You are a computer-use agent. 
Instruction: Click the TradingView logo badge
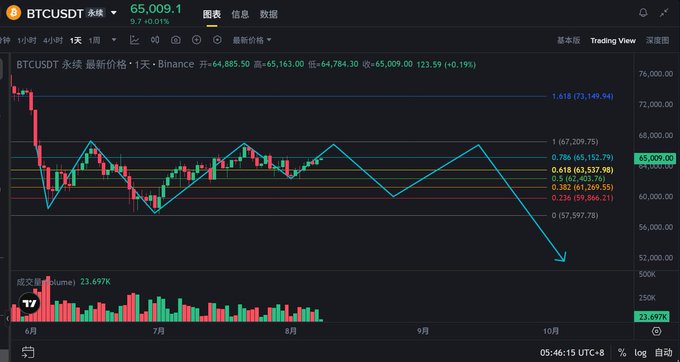point(29,303)
